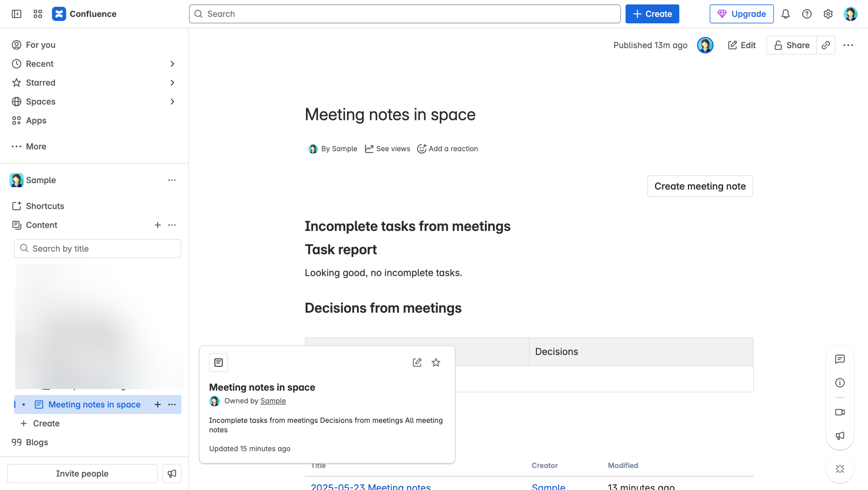The width and height of the screenshot is (868, 490).
Task: Star the page in the hover card
Action: coord(436,362)
